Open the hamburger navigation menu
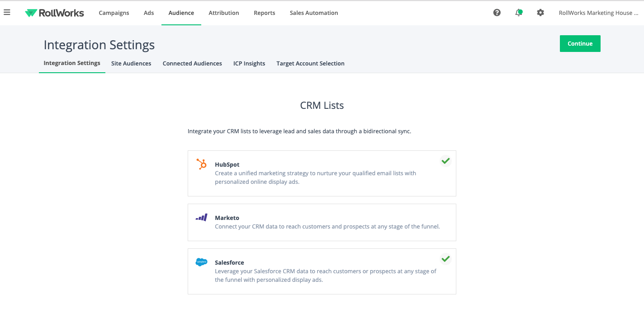 (x=7, y=12)
